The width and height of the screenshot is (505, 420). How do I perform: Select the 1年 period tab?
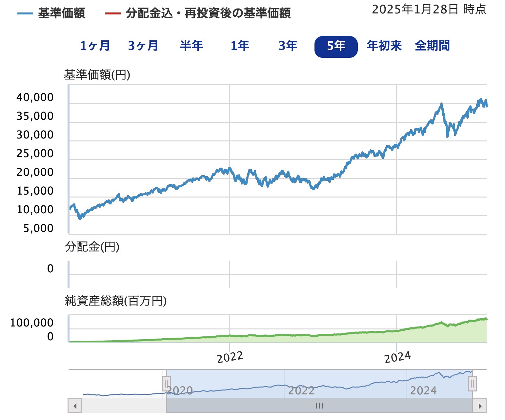point(240,46)
